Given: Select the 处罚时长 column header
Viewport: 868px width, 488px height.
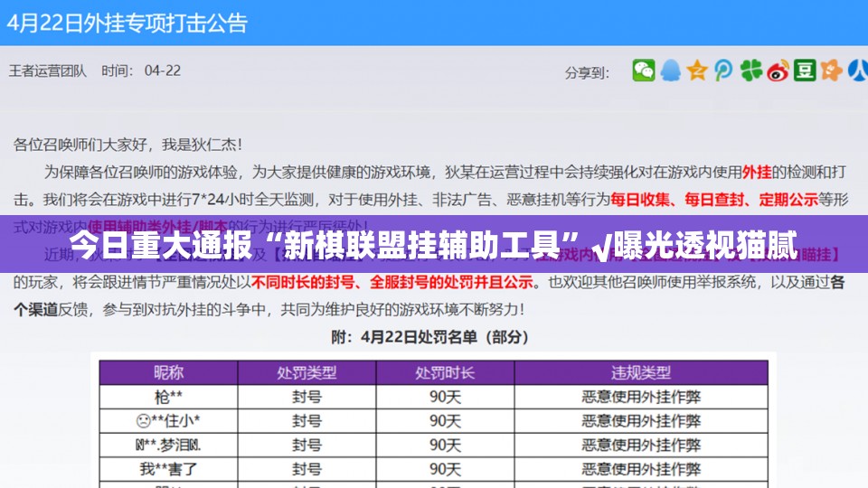Looking at the screenshot, I should [x=445, y=372].
